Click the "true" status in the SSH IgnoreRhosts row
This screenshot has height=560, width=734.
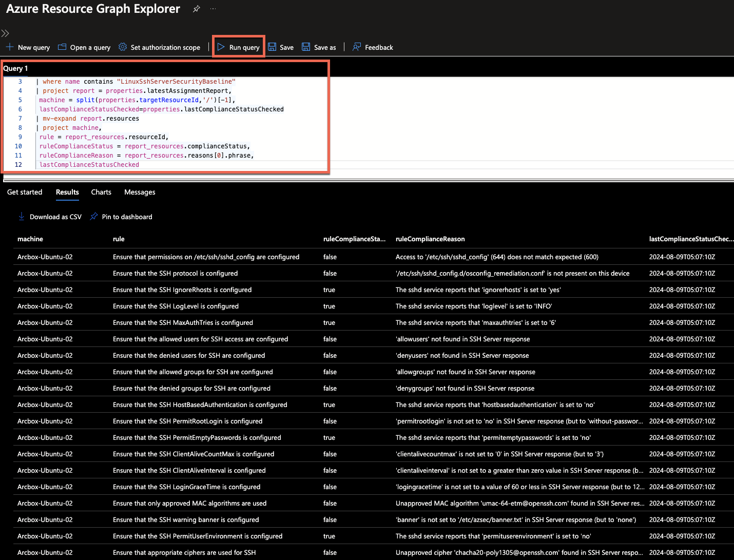[329, 290]
